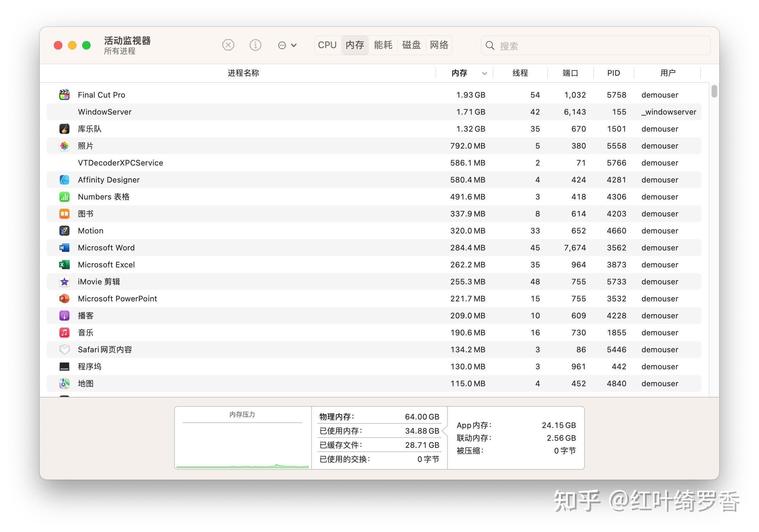Click the 库乐队 GarageBand icon
Viewport: 759px width, 532px height.
pyautogui.click(x=64, y=129)
